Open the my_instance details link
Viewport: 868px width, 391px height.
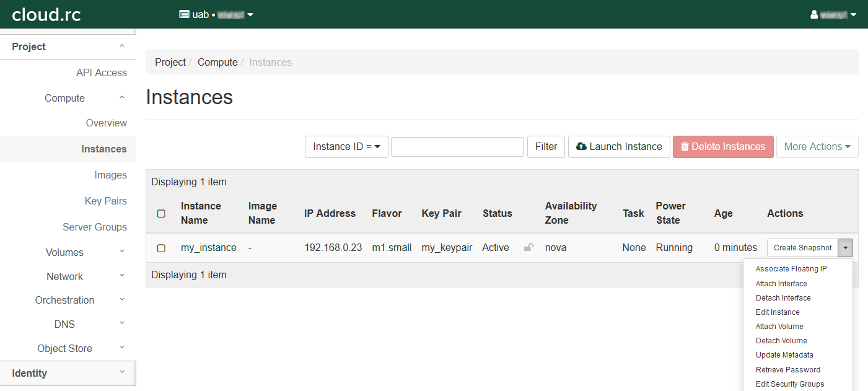point(208,248)
